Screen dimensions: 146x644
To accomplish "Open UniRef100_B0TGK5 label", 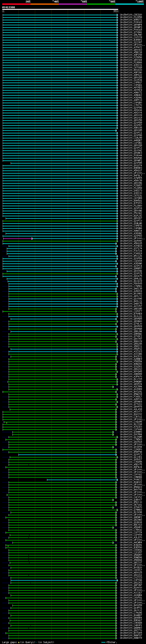I will (x=131, y=633).
